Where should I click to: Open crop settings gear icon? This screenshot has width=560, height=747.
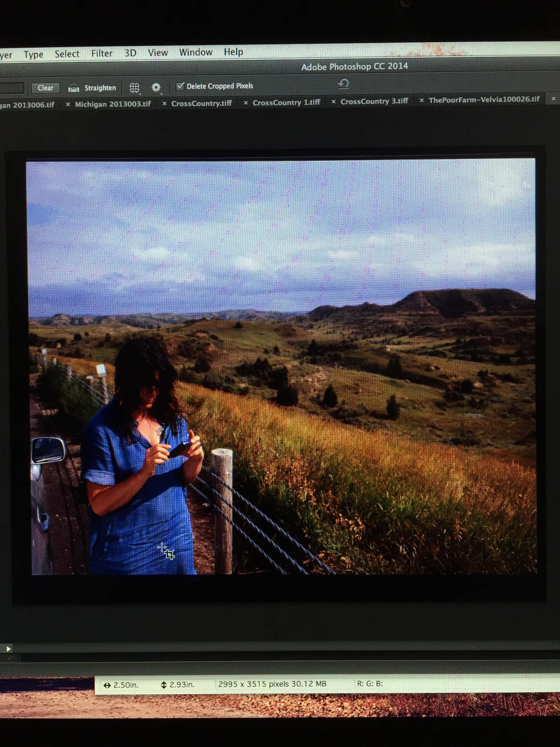click(x=156, y=87)
